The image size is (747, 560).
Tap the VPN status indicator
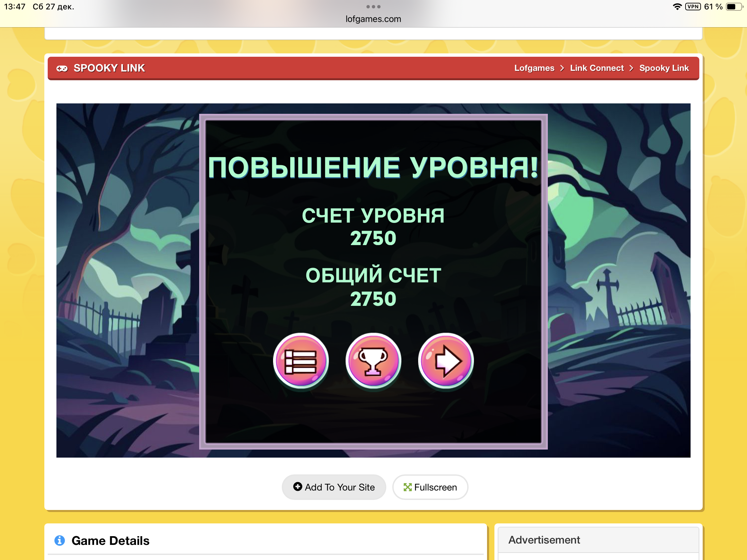pos(693,7)
